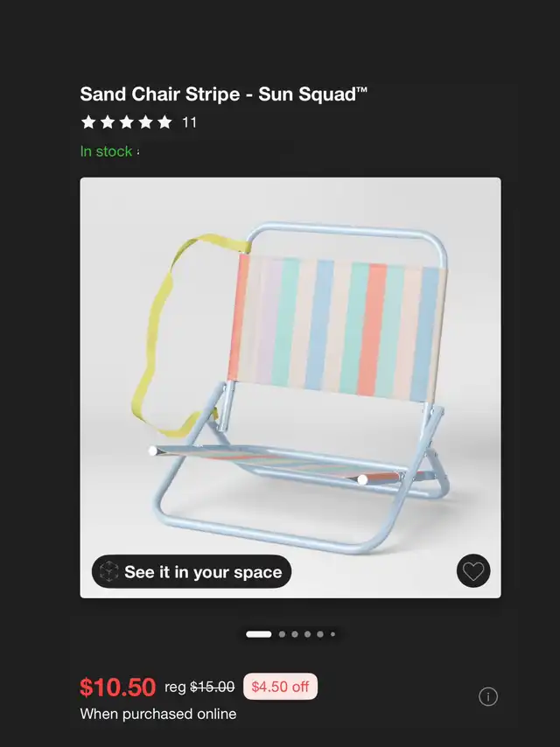Open the price info circle icon

[x=488, y=696]
